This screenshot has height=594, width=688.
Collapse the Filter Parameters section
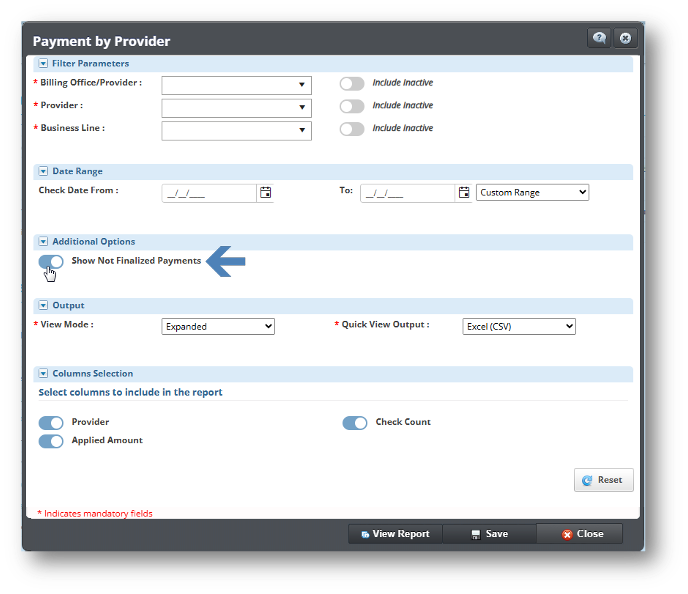pos(43,64)
